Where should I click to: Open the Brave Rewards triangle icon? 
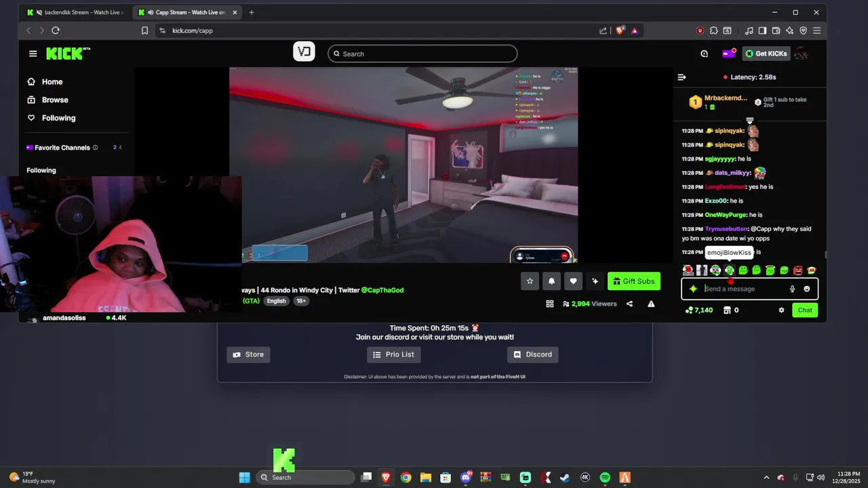point(635,30)
